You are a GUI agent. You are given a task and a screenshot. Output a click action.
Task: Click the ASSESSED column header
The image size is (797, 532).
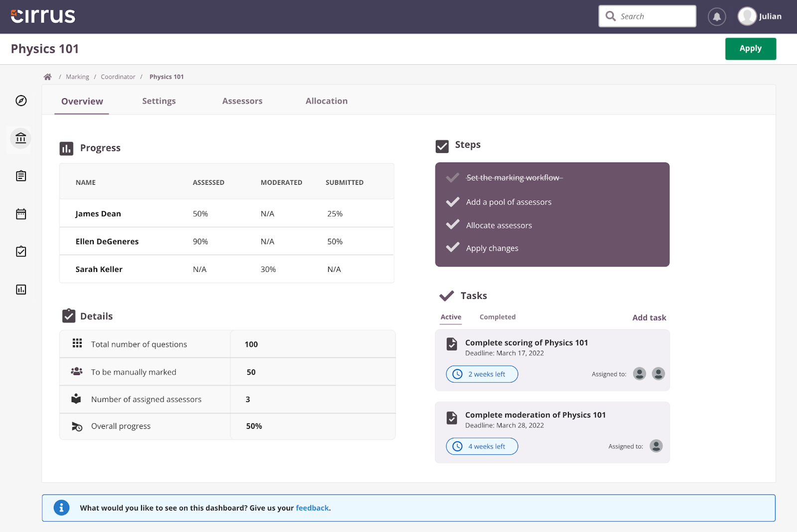click(x=208, y=183)
